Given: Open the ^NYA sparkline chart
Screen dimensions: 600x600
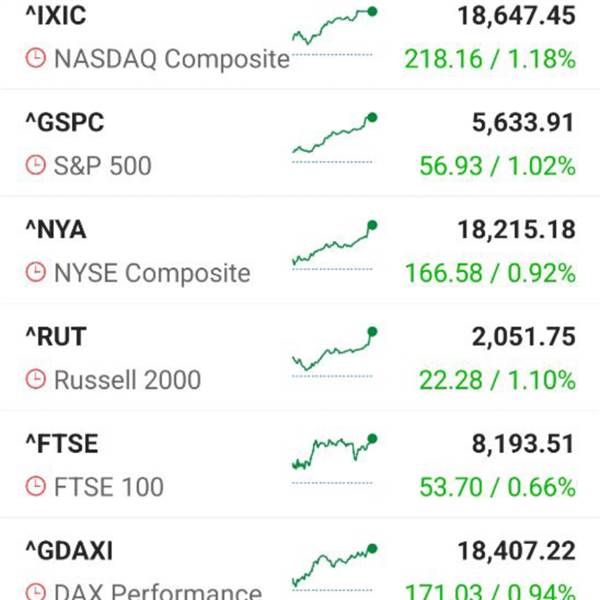Looking at the screenshot, I should (335, 245).
